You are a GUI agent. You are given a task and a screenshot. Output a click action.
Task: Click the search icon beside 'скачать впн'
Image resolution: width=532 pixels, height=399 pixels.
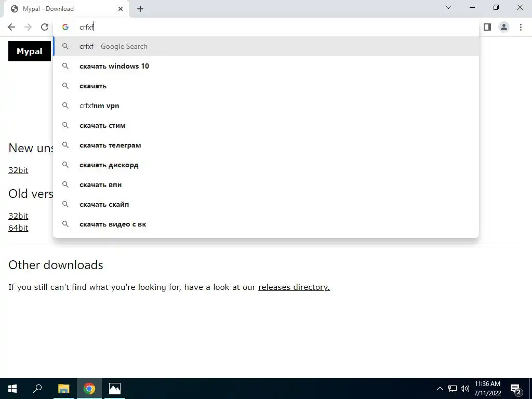tap(65, 184)
